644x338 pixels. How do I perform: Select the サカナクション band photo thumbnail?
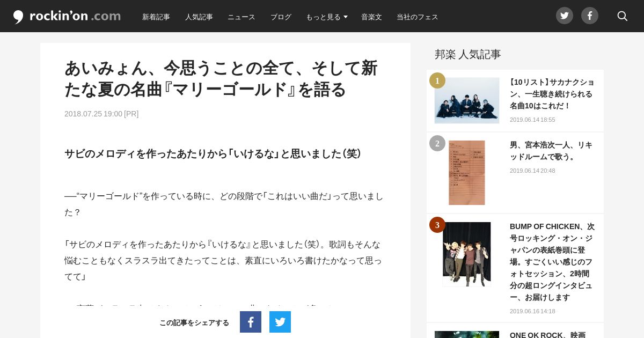467,100
